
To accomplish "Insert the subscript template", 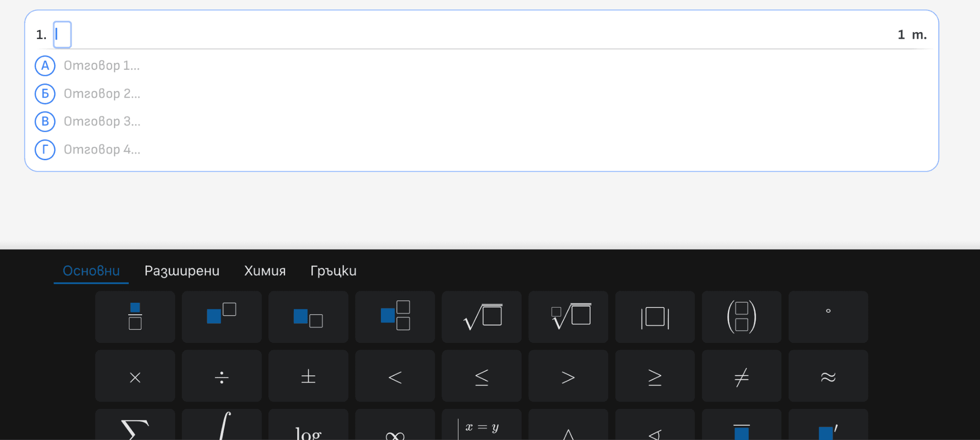I will tap(308, 317).
